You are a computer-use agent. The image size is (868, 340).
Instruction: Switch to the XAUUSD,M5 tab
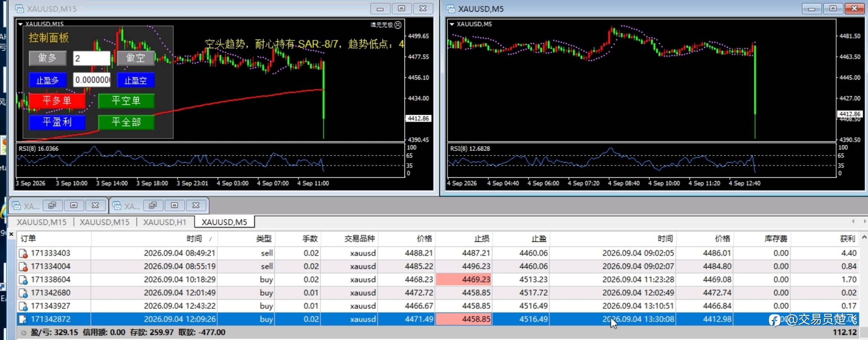[x=224, y=222]
